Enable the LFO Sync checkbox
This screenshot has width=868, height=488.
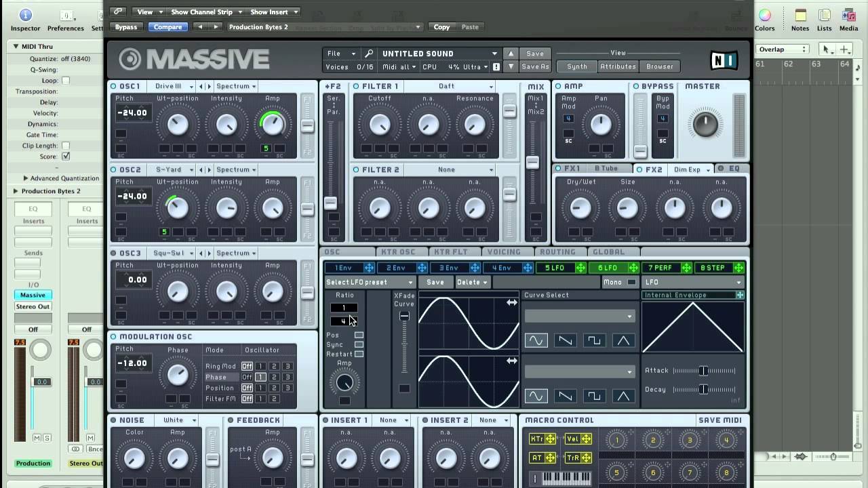pos(359,344)
